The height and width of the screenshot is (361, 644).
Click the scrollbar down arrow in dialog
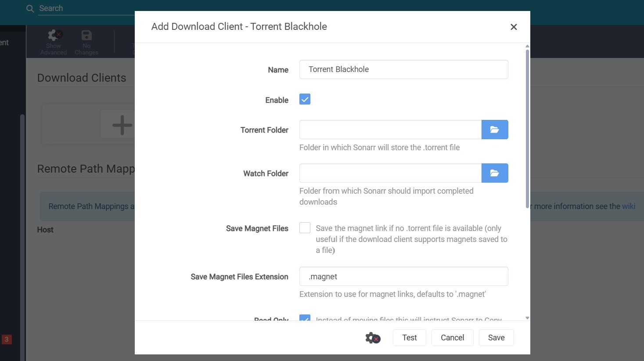point(527,318)
